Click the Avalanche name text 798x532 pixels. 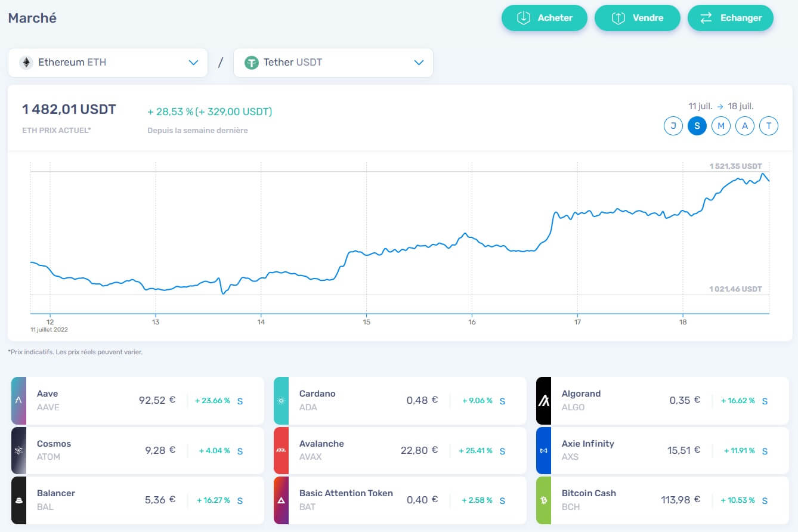click(x=321, y=444)
